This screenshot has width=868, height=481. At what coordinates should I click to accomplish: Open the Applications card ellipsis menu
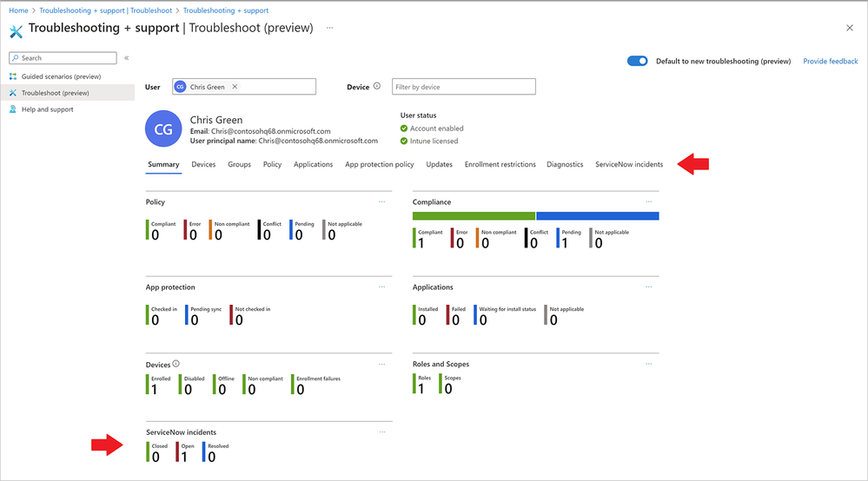tap(648, 287)
